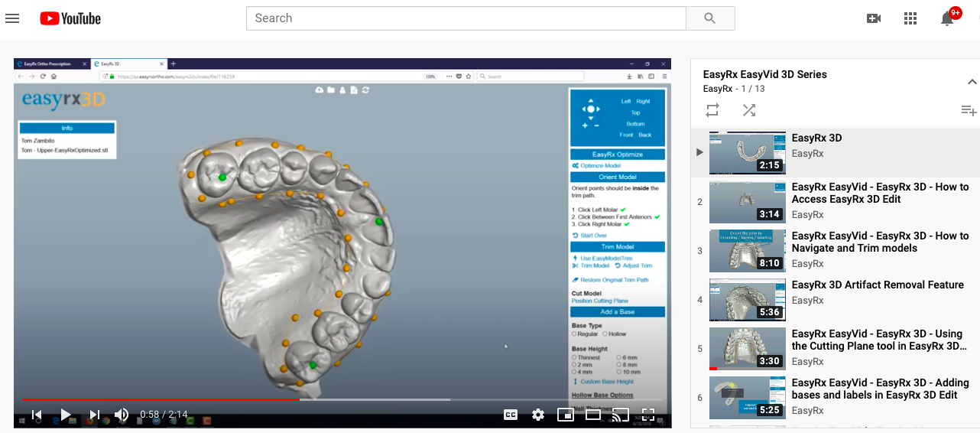This screenshot has height=433, width=980.
Task: Open the notifications bell
Action: click(x=948, y=18)
